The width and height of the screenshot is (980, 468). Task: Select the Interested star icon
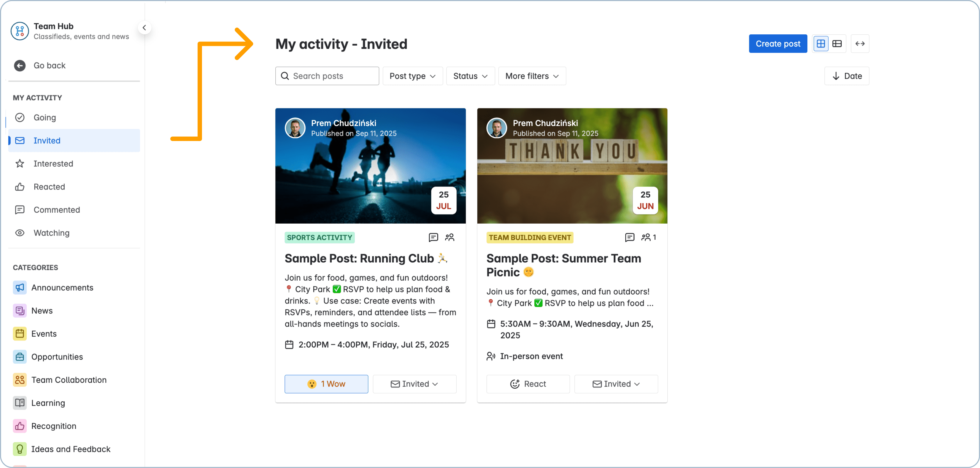tap(20, 163)
